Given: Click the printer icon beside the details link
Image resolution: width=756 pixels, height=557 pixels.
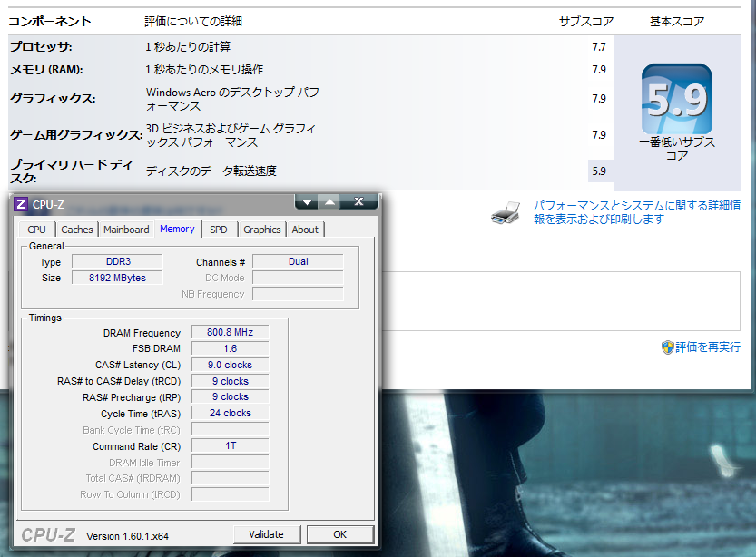Looking at the screenshot, I should point(506,213).
